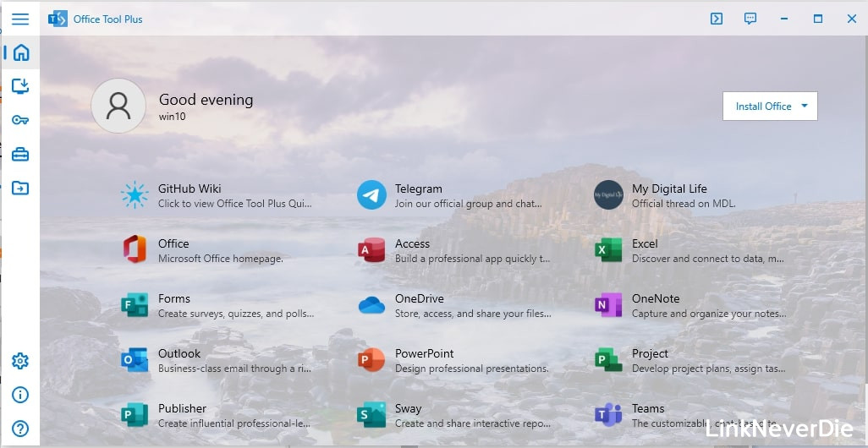This screenshot has height=448, width=868.
Task: Open the hamburger navigation menu
Action: coord(20,19)
